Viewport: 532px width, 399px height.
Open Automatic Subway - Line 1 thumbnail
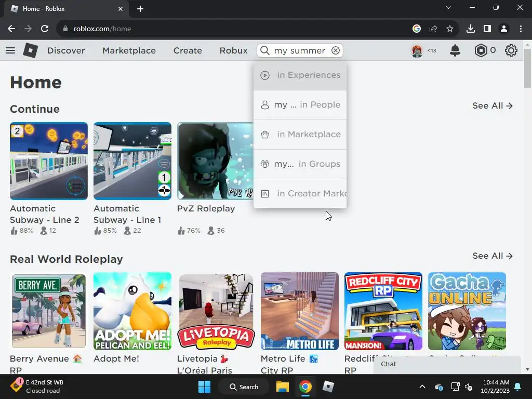click(x=132, y=161)
